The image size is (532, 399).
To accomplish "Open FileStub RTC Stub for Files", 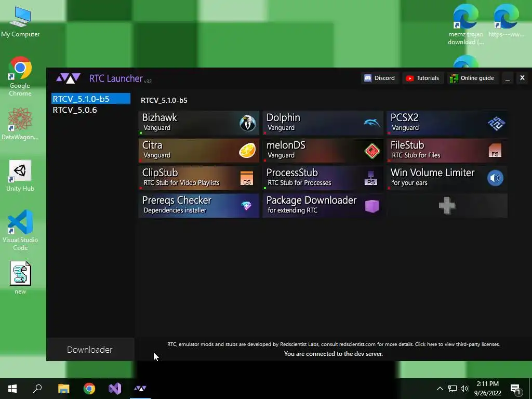I will [447, 150].
